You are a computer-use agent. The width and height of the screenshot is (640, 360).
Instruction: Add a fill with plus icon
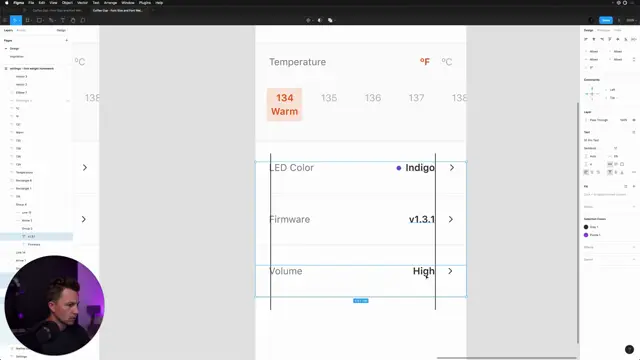click(634, 186)
